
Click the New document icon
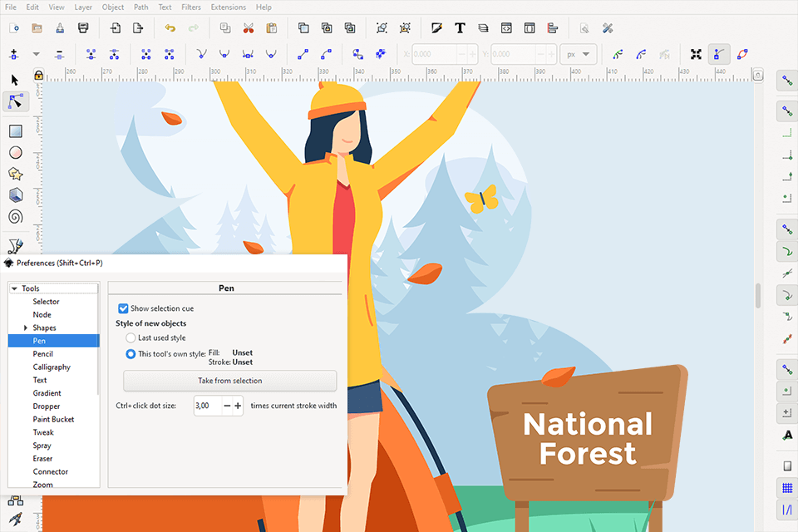(x=14, y=28)
